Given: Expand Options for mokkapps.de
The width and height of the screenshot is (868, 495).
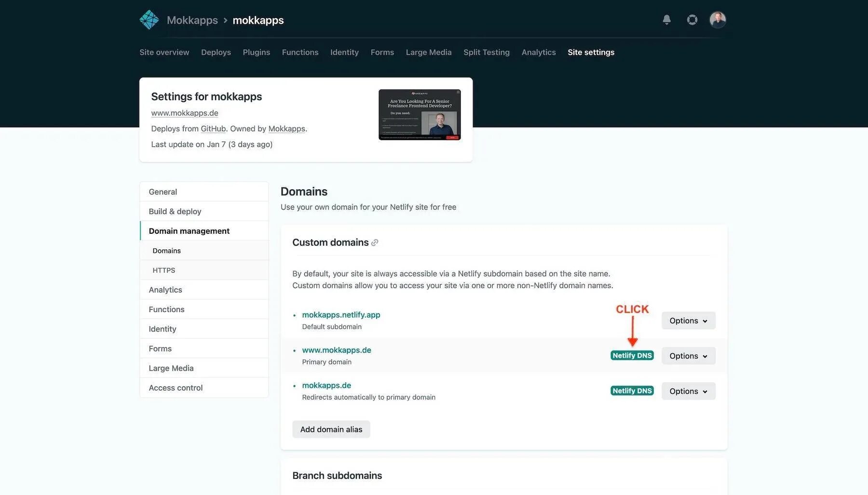Looking at the screenshot, I should pos(688,391).
